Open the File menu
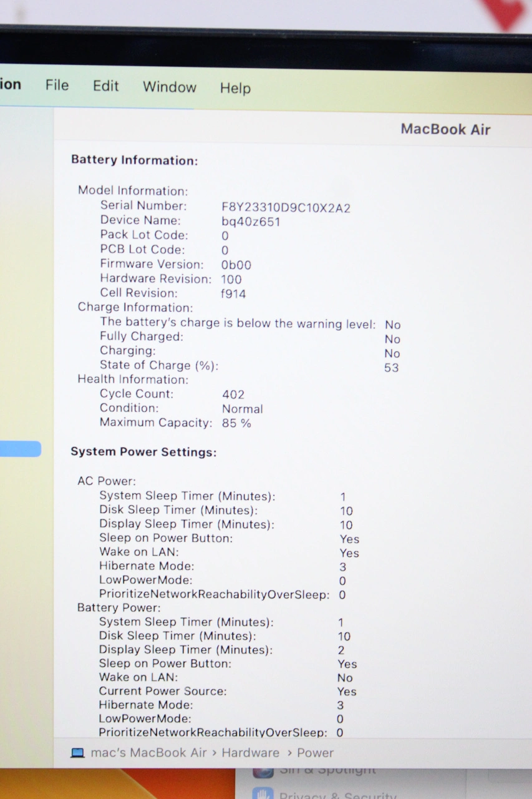The width and height of the screenshot is (532, 799). pyautogui.click(x=57, y=85)
